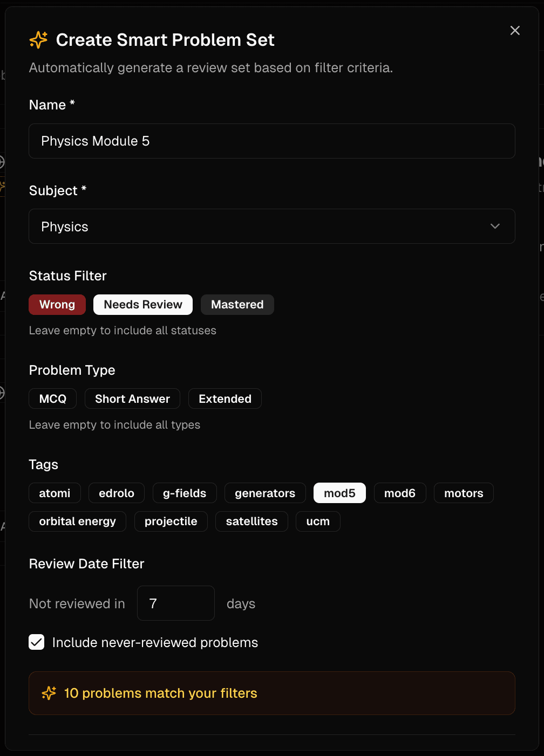Screen dimensions: 544x756
Task: Deselect the mod5 tag
Action: click(x=339, y=492)
